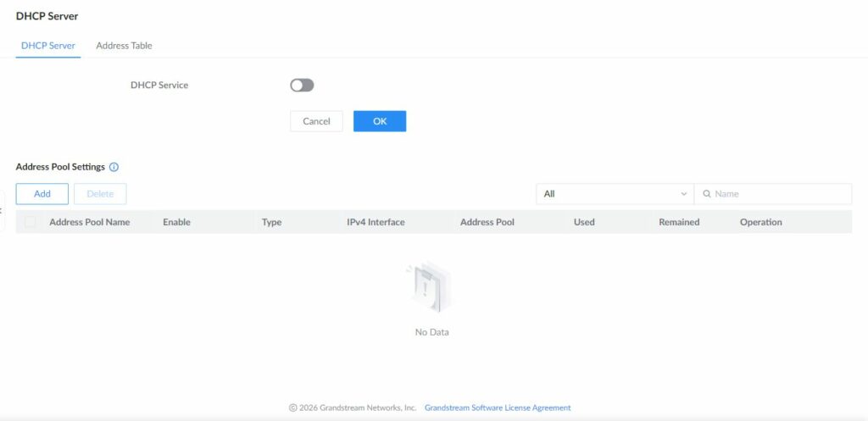Click the Address Pool Name column header
Viewport: 868px width, 421px height.
tap(90, 223)
